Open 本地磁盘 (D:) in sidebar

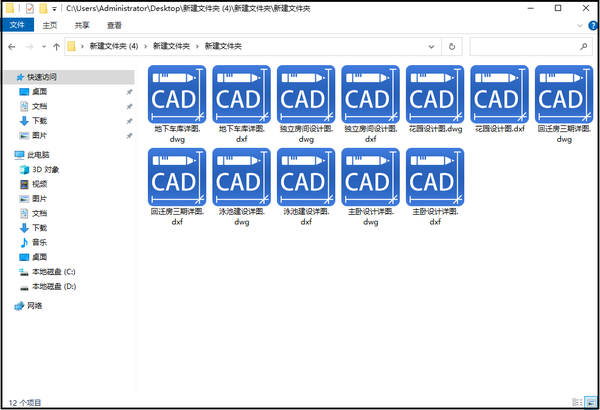(x=54, y=286)
